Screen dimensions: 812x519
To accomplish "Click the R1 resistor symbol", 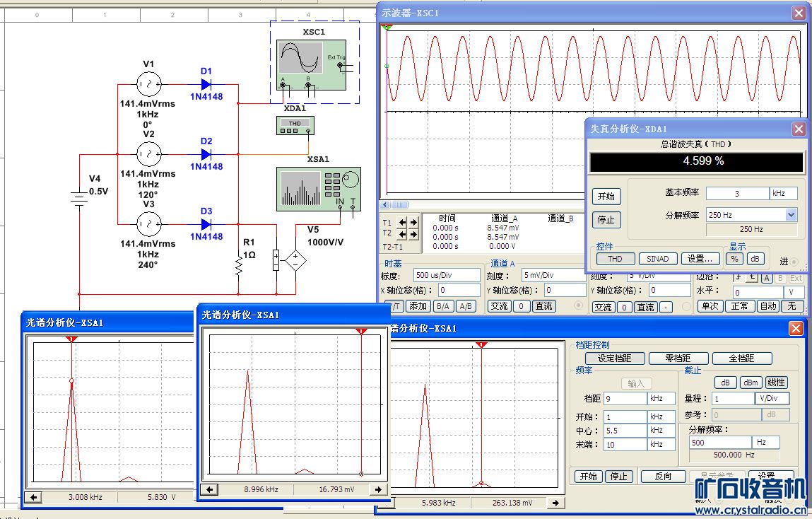I will point(239,267).
